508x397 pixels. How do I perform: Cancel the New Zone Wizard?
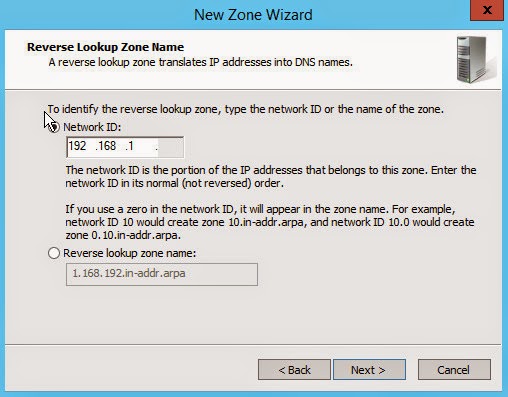tap(454, 370)
